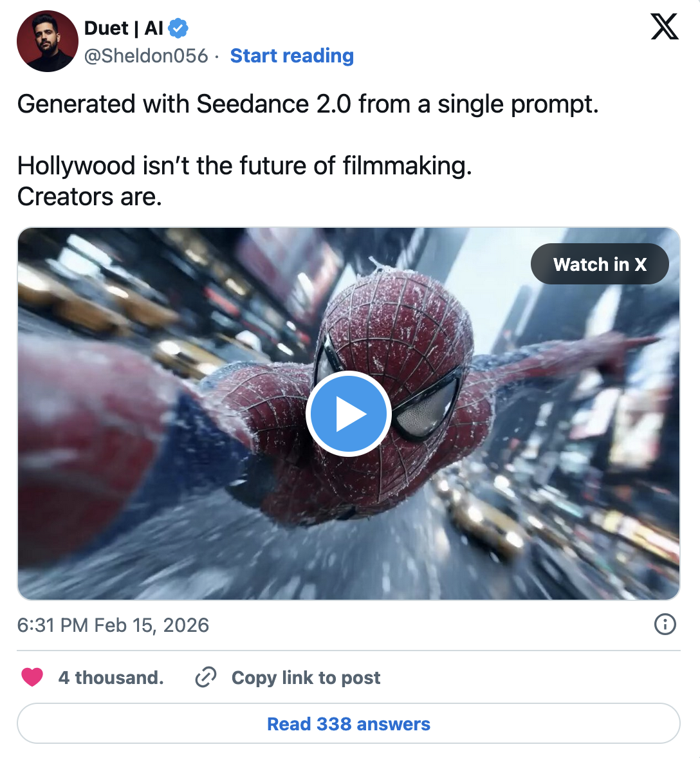Viewport: 700px width, 758px height.
Task: Click the play button on the video
Action: pos(349,413)
